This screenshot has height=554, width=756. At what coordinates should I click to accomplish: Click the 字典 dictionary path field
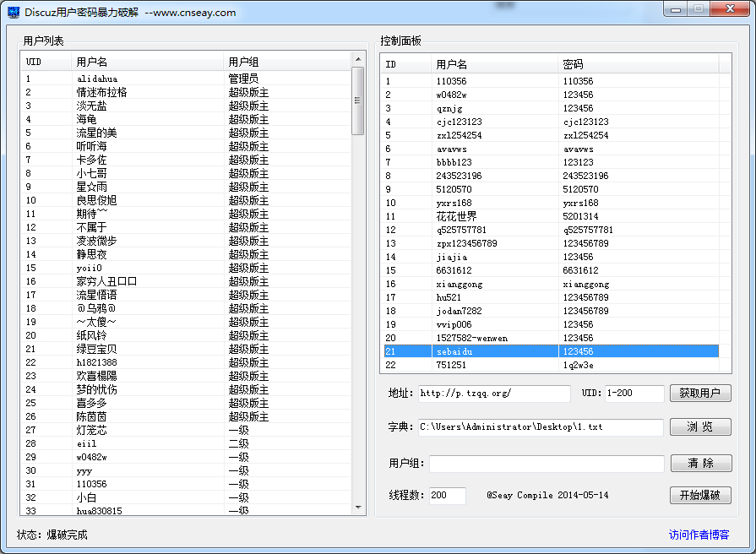click(541, 427)
